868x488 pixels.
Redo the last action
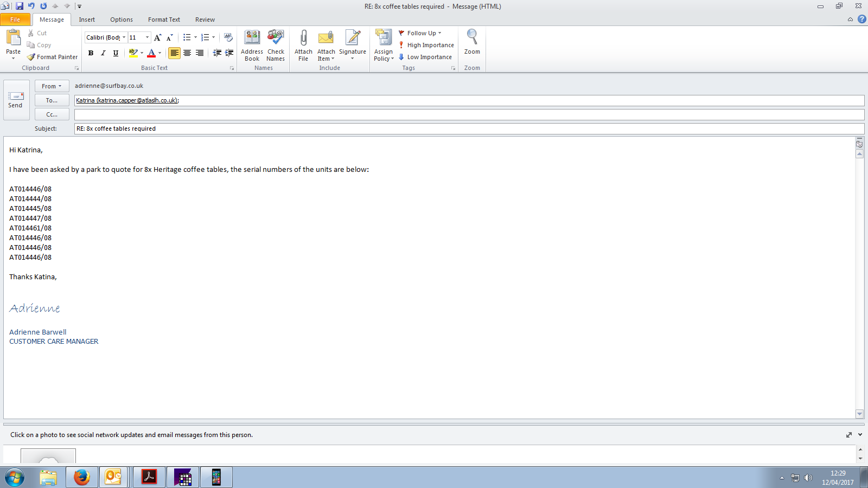[x=43, y=6]
